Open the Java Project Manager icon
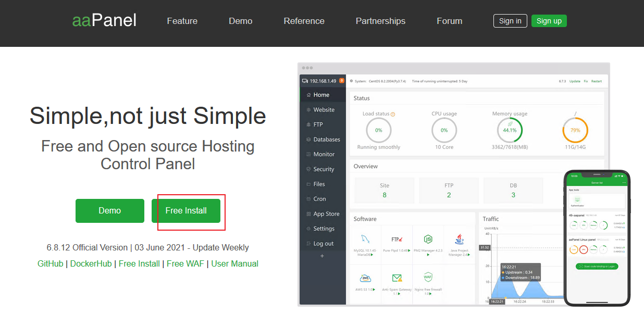This screenshot has height=315, width=644. pyautogui.click(x=459, y=239)
